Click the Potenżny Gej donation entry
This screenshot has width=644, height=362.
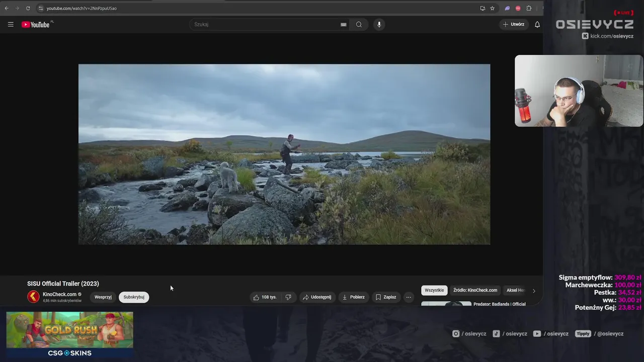click(608, 308)
